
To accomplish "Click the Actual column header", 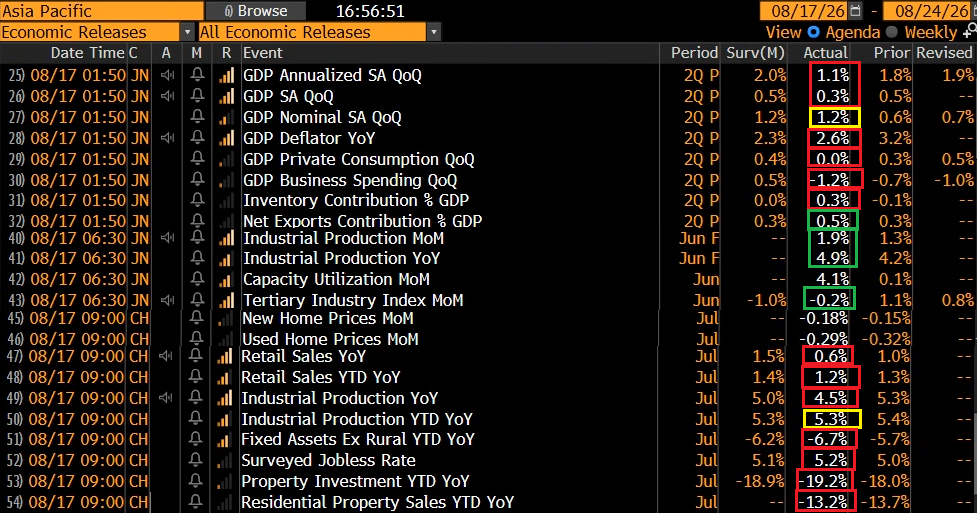I will [x=825, y=53].
